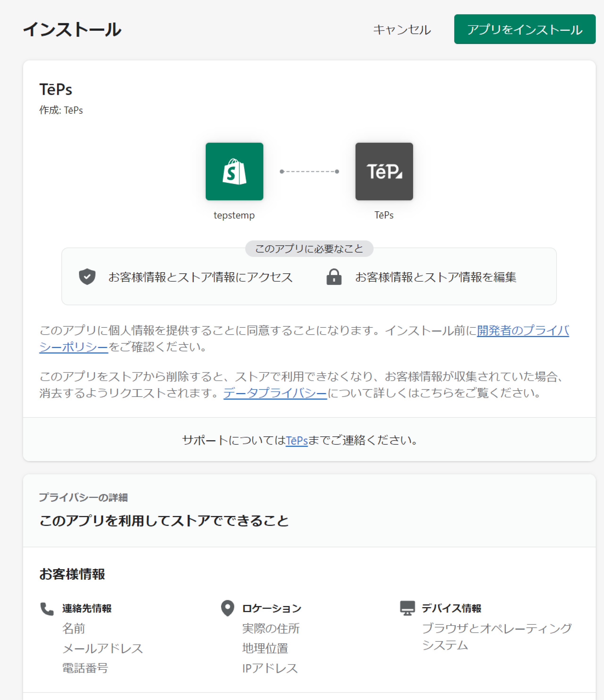Image resolution: width=604 pixels, height=700 pixels.
Task: Open the 開発者のプライバシーポリシー link
Action: [523, 331]
